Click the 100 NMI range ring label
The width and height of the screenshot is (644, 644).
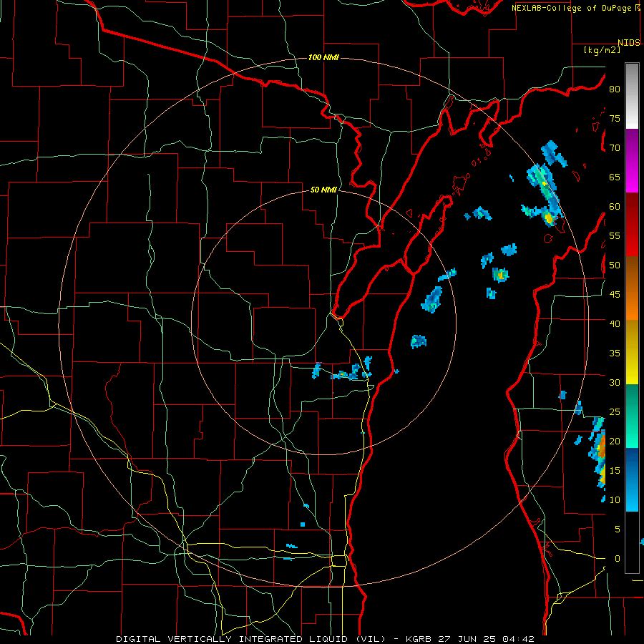[323, 57]
